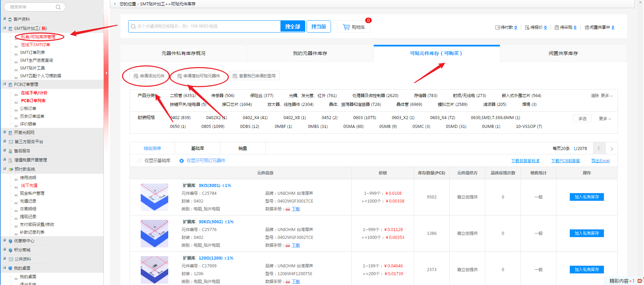Click the shopping cart icon
Screen dimensions: 644x285
click(x=346, y=27)
